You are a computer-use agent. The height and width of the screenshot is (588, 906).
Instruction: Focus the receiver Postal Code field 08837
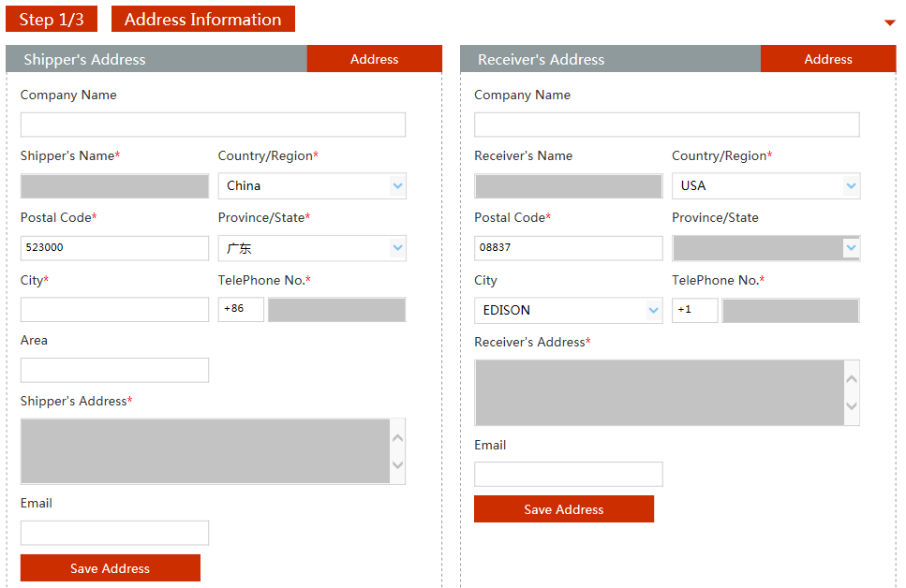[x=568, y=248]
